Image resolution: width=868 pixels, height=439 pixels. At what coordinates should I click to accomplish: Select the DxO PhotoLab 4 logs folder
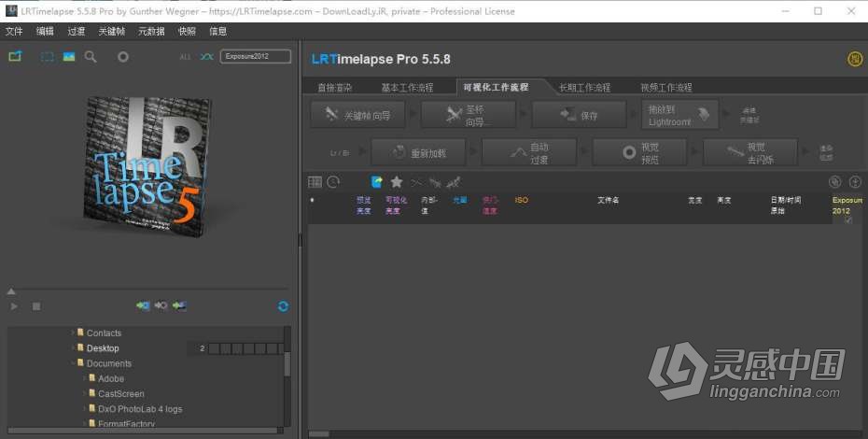point(140,409)
